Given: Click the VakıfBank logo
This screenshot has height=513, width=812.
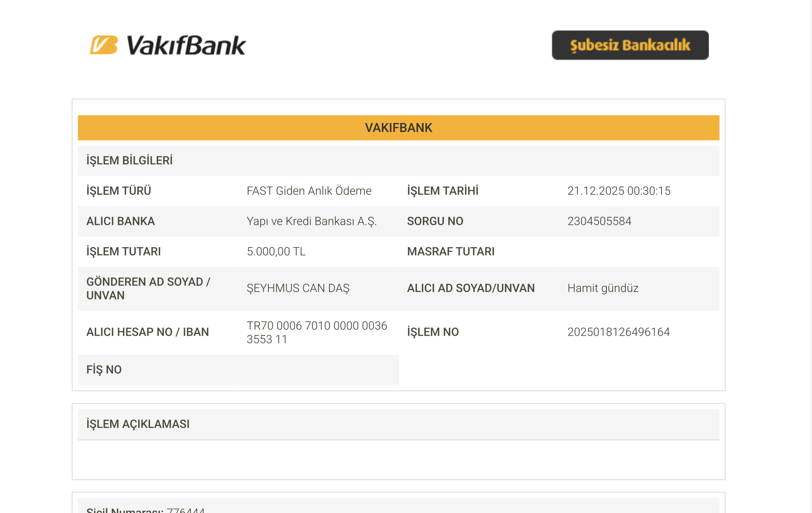Looking at the screenshot, I should coord(168,45).
